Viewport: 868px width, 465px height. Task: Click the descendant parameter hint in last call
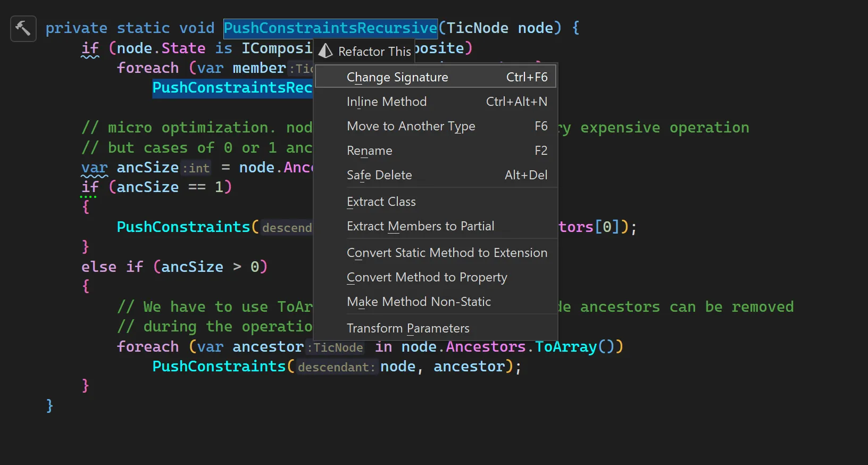click(x=336, y=367)
